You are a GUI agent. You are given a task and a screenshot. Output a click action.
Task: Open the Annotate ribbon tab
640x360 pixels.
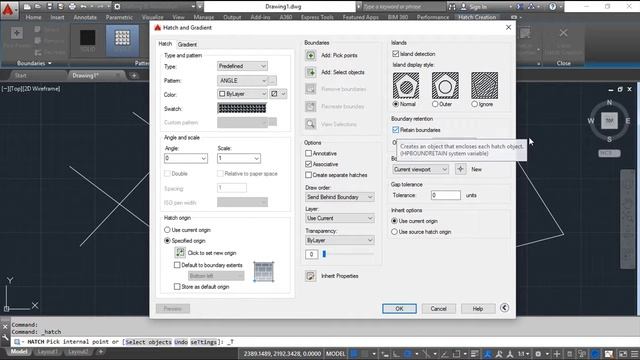pos(85,17)
